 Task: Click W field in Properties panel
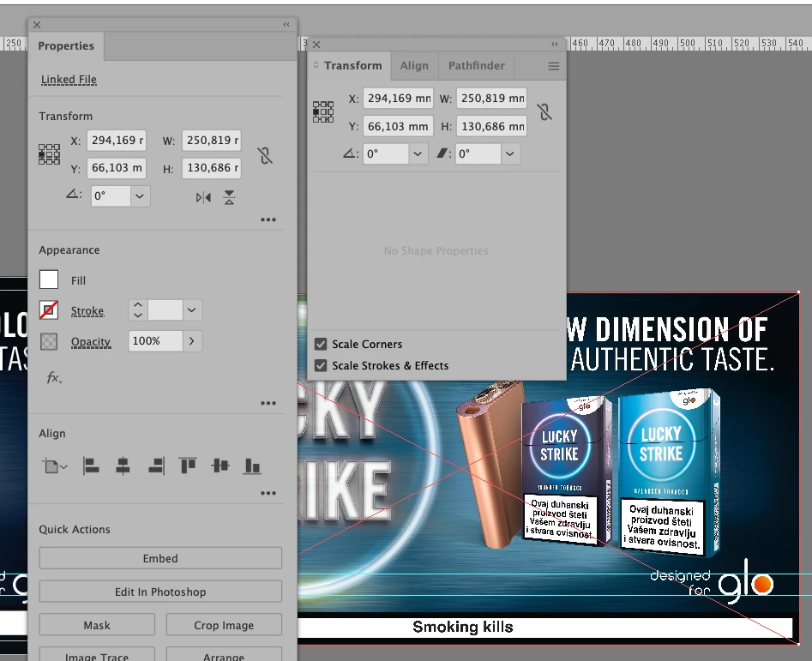211,141
